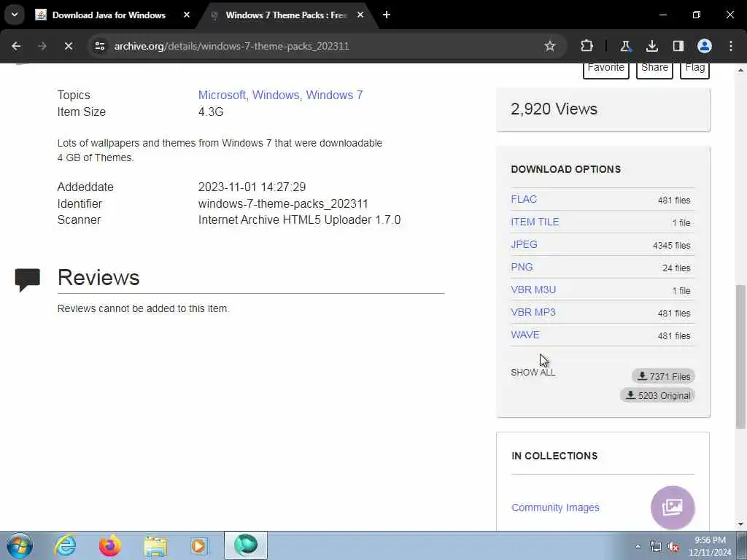Viewport: 747px width, 560px height.
Task: Download all 7371 Files
Action: (x=663, y=376)
